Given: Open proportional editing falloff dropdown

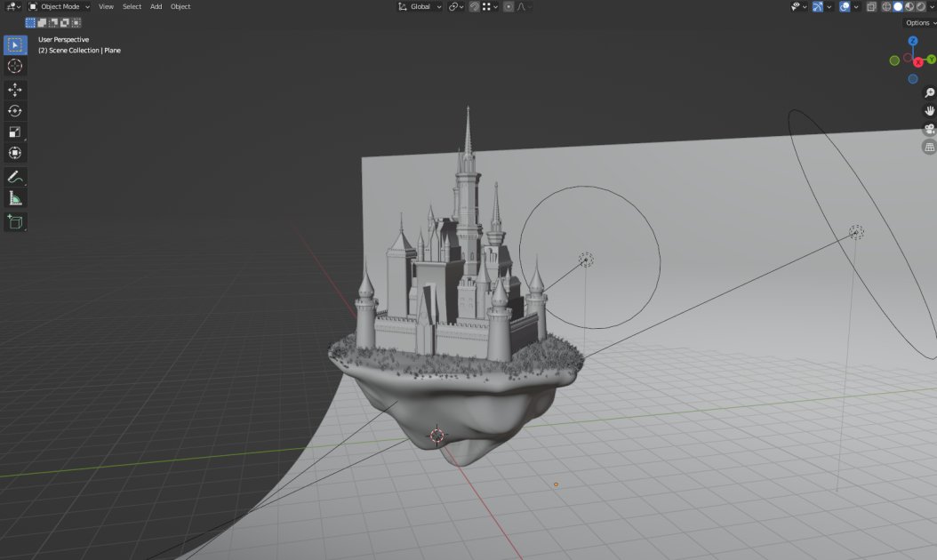Looking at the screenshot, I should (524, 6).
